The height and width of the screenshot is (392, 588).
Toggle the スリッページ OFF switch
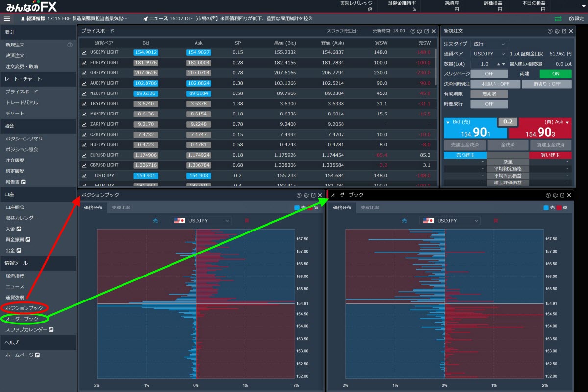[489, 74]
